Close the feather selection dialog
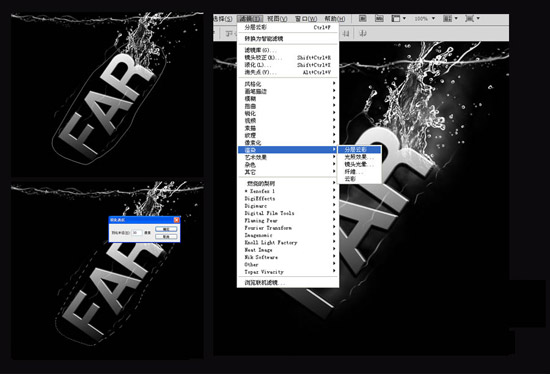The width and height of the screenshot is (550, 374). coord(176,220)
